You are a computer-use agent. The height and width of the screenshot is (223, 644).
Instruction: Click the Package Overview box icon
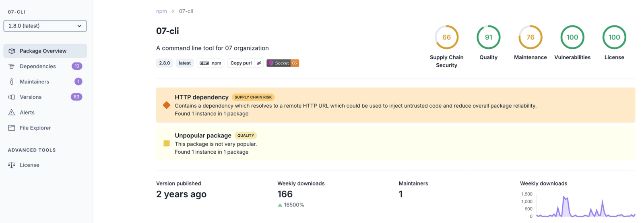[12, 51]
